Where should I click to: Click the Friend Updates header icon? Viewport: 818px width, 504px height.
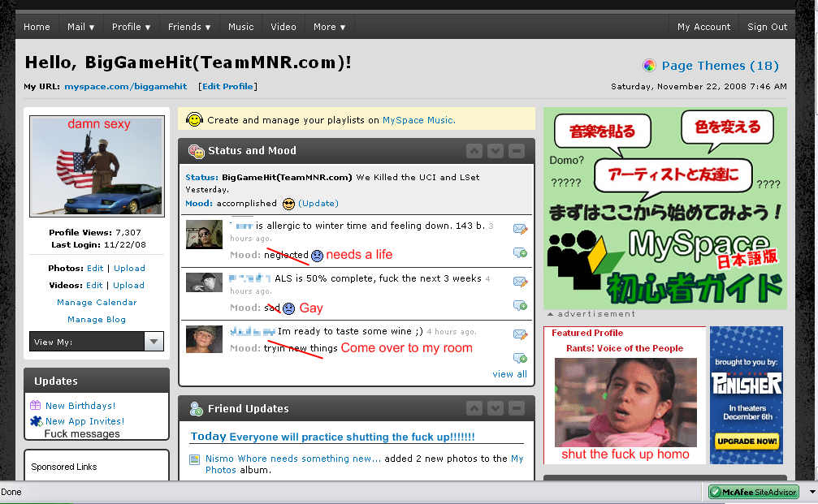pyautogui.click(x=196, y=409)
